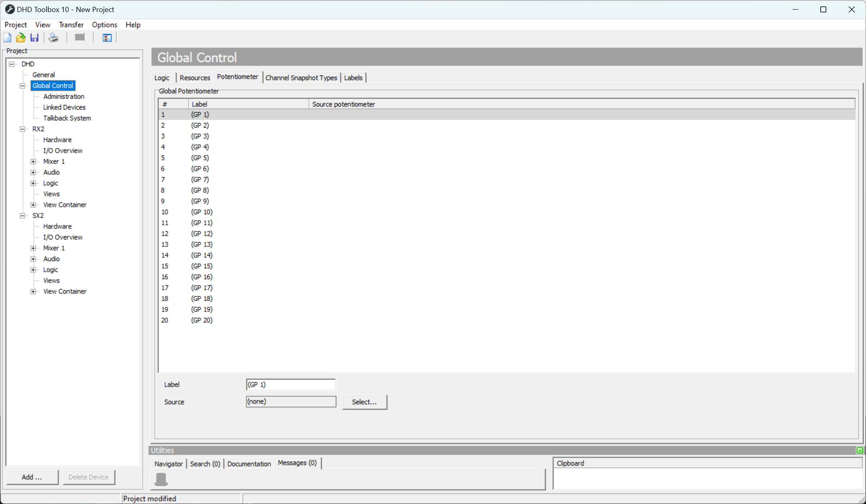The image size is (866, 504).
Task: Open the Transfer menu
Action: point(71,25)
